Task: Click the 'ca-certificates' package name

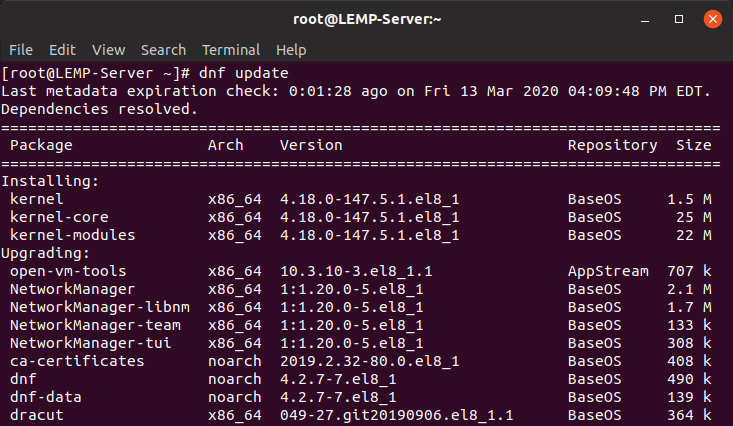Action: pos(77,361)
